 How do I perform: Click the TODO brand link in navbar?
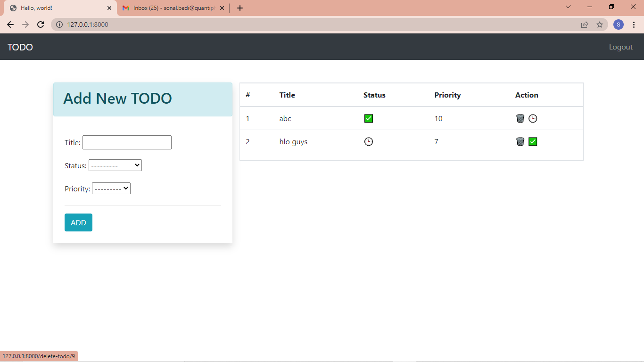tap(20, 47)
